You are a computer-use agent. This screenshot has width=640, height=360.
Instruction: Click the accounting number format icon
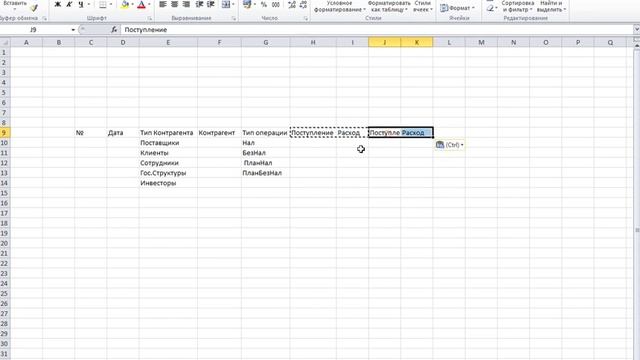[247, 4]
